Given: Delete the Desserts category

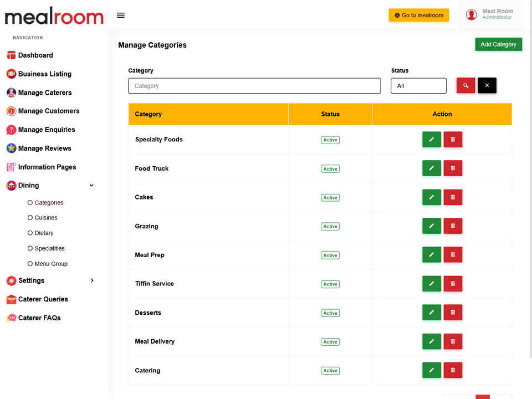Looking at the screenshot, I should 453,313.
